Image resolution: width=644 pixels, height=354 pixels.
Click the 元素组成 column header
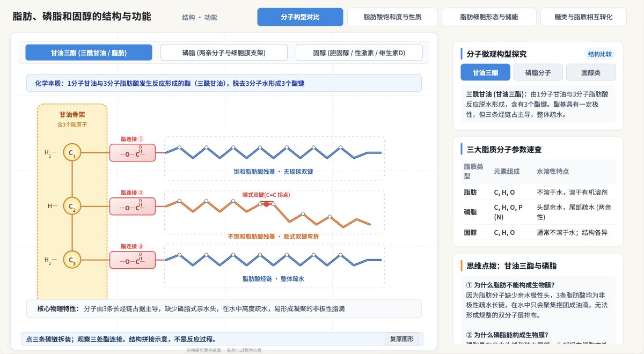[x=507, y=172]
